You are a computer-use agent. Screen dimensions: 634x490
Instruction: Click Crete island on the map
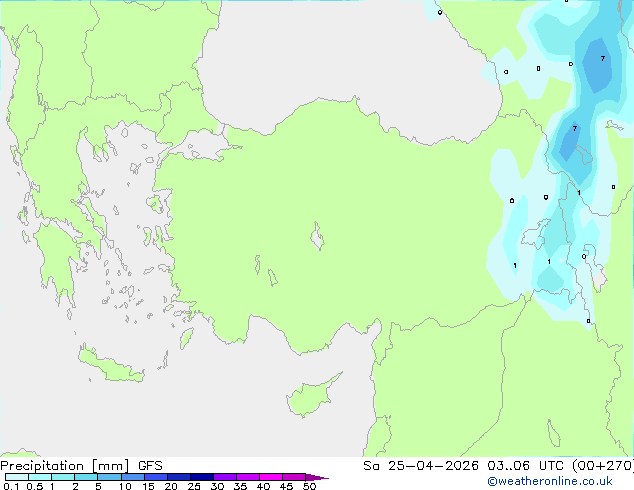click(x=110, y=366)
